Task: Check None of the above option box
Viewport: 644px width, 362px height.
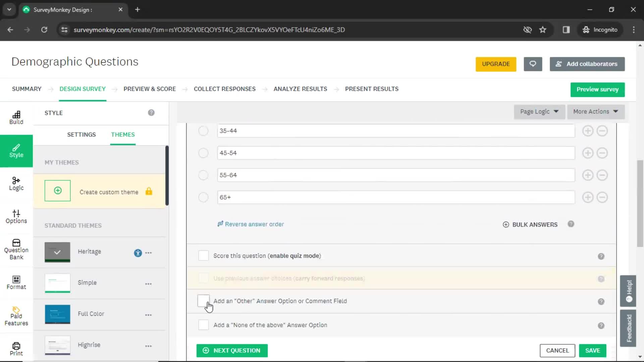Action: tap(203, 325)
